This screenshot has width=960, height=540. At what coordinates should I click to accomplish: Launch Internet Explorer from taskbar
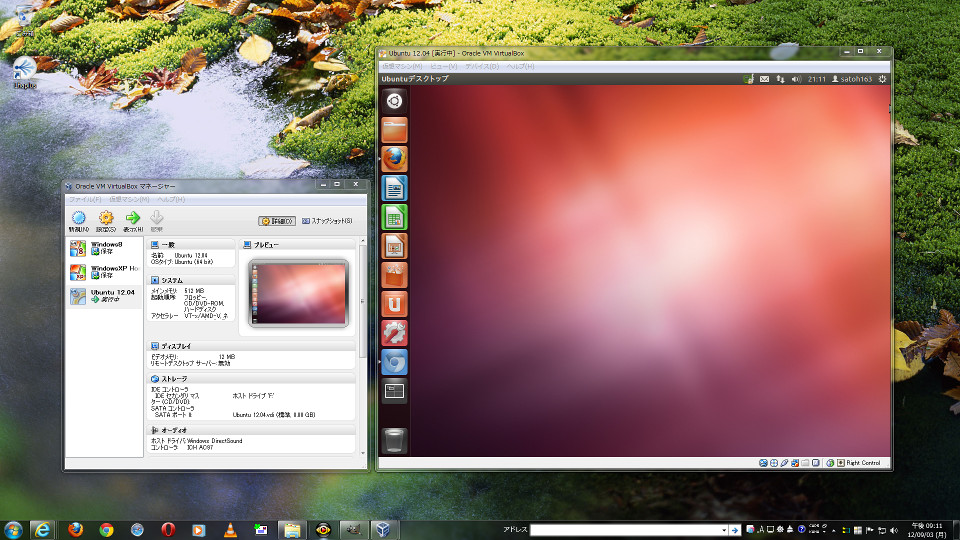click(x=42, y=530)
